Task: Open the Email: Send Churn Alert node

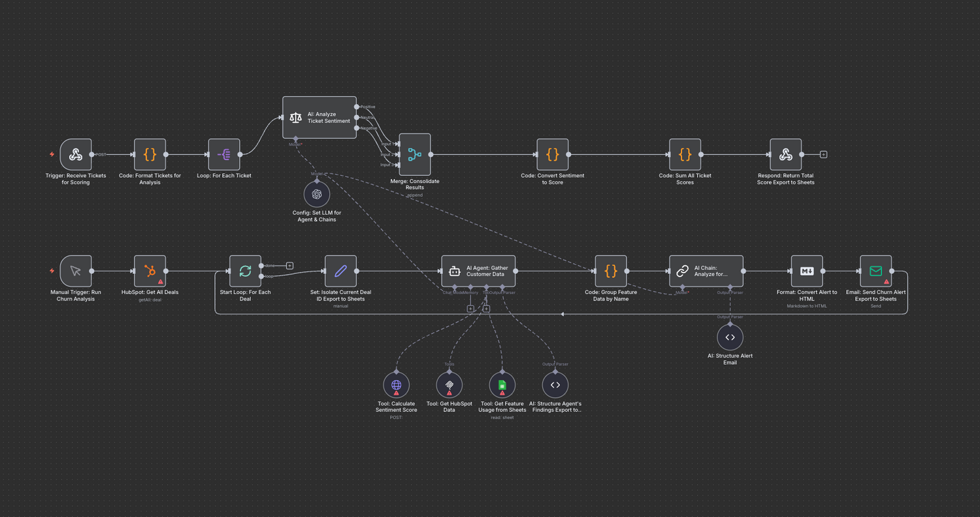Action: click(875, 271)
